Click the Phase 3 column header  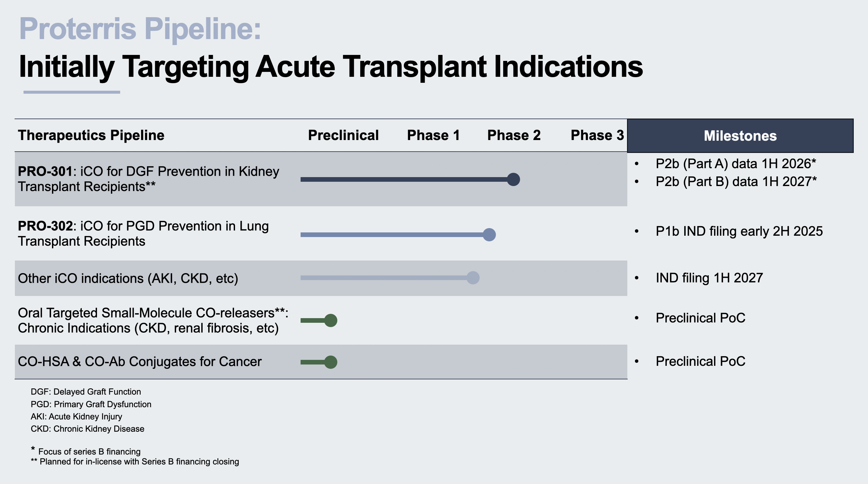click(597, 135)
